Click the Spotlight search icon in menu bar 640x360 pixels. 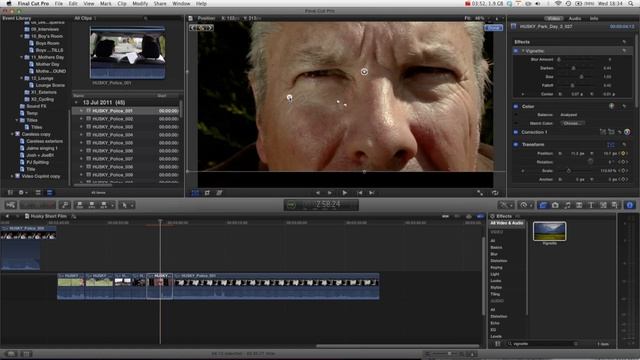(x=631, y=4)
